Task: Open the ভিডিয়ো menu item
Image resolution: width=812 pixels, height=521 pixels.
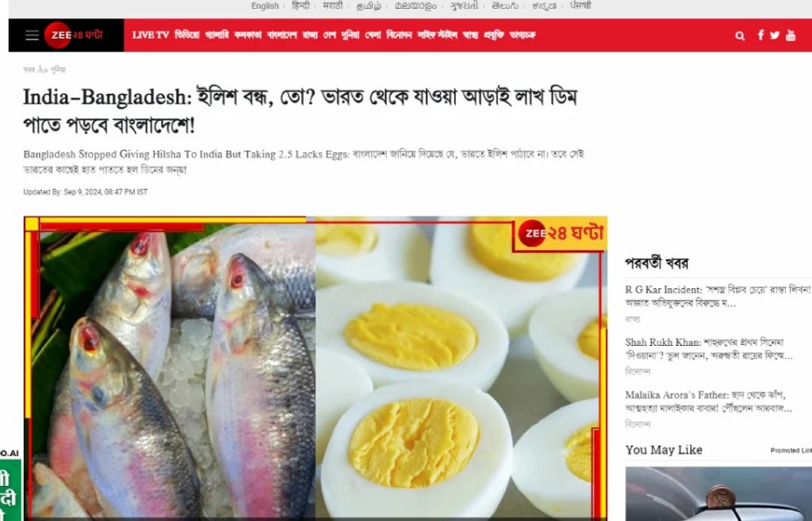Action: [x=187, y=35]
